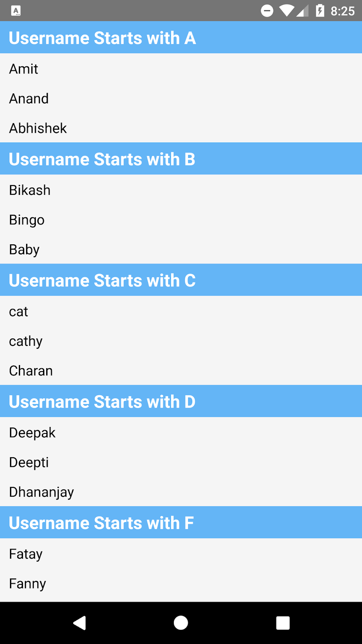The width and height of the screenshot is (362, 644).
Task: Open the Recents navigation button
Action: point(283,622)
